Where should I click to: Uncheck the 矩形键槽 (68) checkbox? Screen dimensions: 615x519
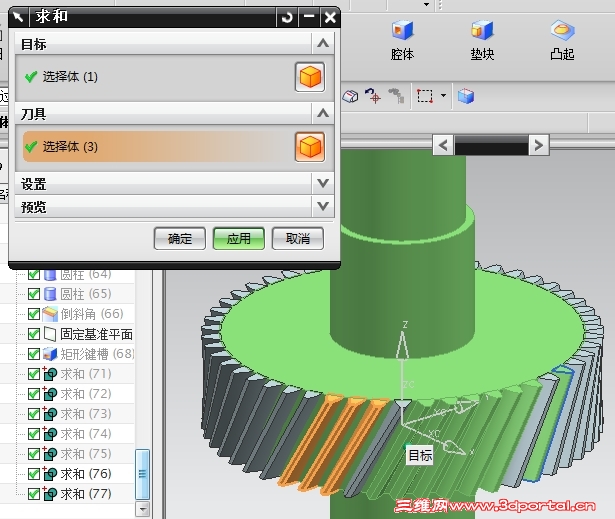click(34, 354)
